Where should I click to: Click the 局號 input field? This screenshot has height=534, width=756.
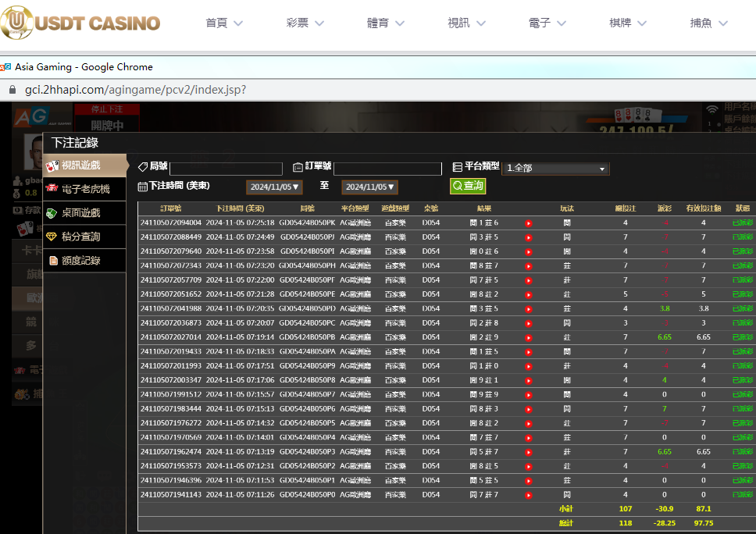[x=226, y=169]
